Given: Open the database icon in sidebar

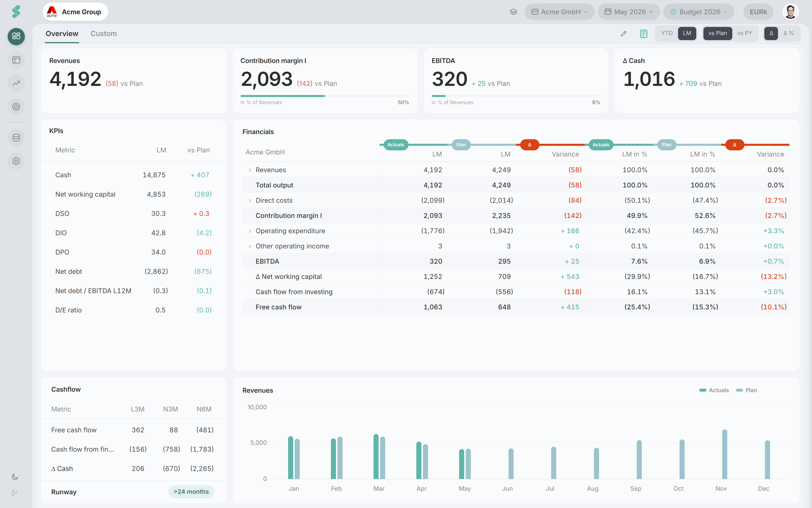Looking at the screenshot, I should pos(16,138).
